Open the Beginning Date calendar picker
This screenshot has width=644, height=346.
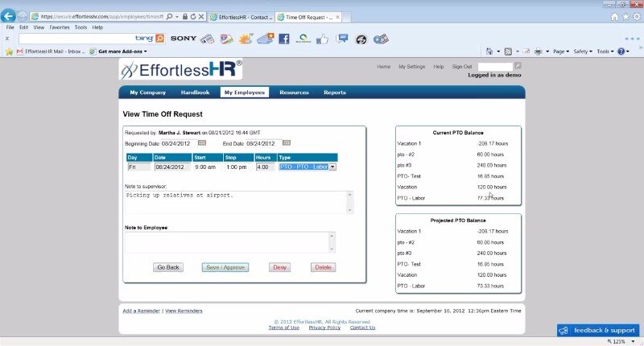coord(202,143)
